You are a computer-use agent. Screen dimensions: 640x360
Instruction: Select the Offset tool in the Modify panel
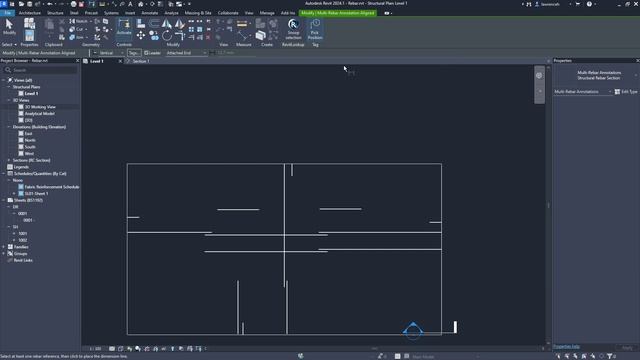tap(154, 23)
